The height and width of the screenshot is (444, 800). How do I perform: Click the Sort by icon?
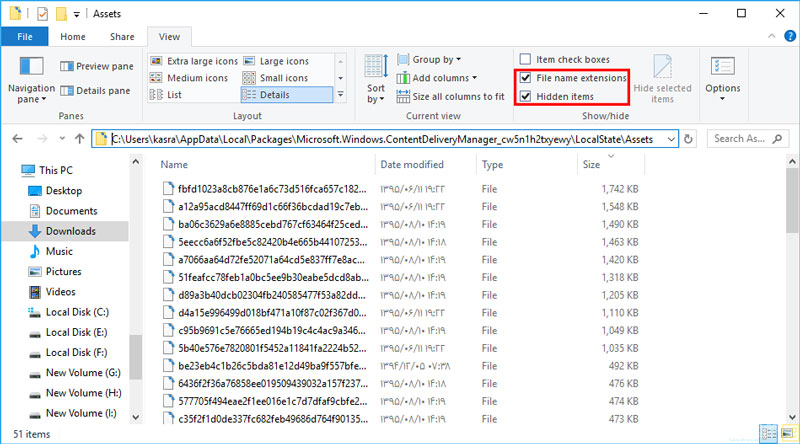pos(376,70)
